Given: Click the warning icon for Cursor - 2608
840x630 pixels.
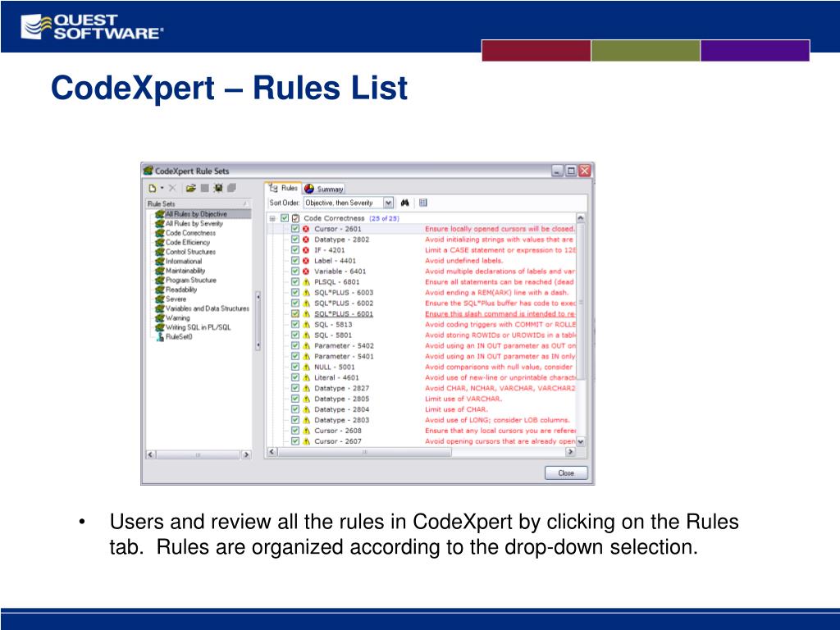Looking at the screenshot, I should 307,431.
